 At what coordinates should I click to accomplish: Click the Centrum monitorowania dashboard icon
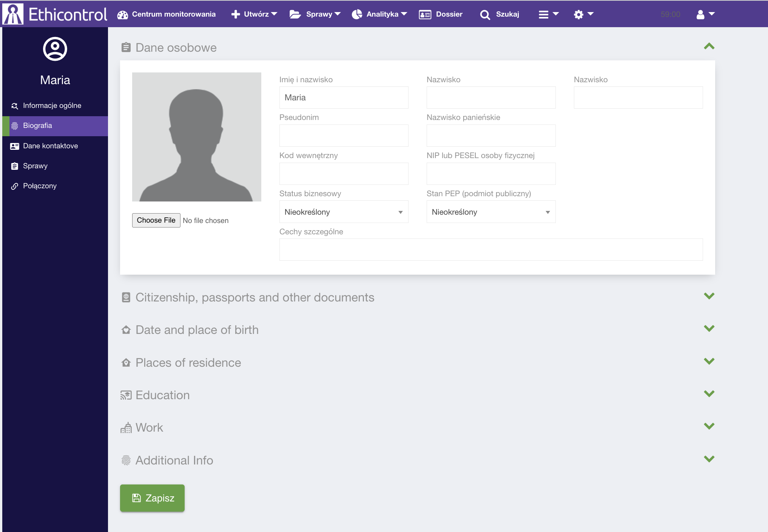coord(123,14)
